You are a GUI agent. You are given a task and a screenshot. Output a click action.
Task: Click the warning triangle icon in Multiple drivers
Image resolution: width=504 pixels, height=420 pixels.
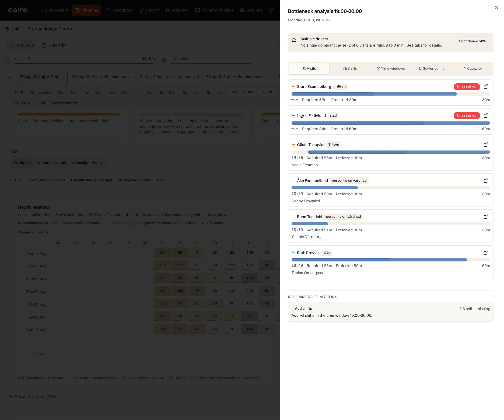click(x=294, y=40)
